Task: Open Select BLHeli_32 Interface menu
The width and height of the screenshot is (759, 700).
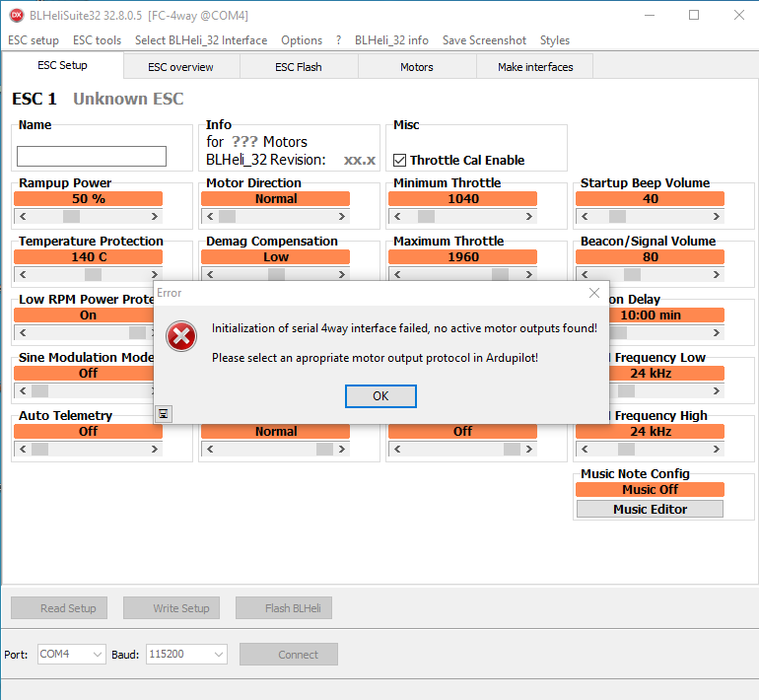Action: pyautogui.click(x=201, y=40)
